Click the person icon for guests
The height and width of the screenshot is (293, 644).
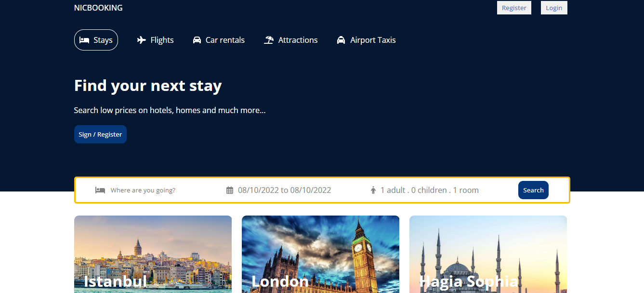coord(373,190)
